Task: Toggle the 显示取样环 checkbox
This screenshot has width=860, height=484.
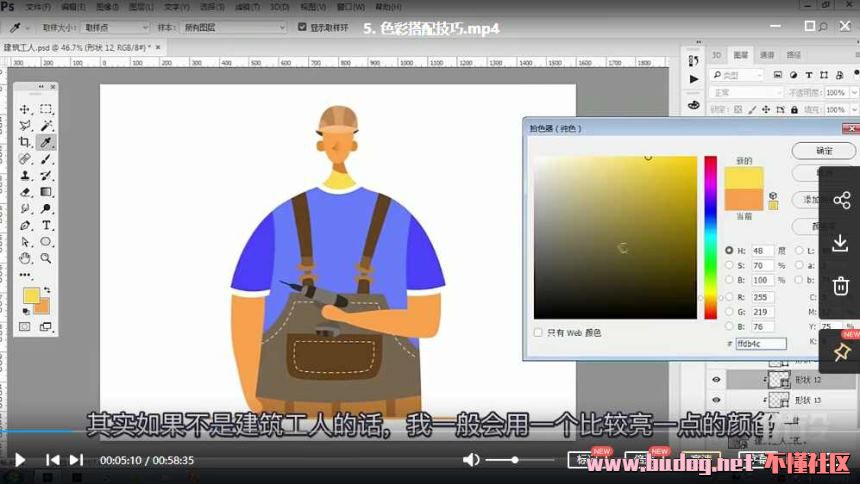Action: point(303,27)
